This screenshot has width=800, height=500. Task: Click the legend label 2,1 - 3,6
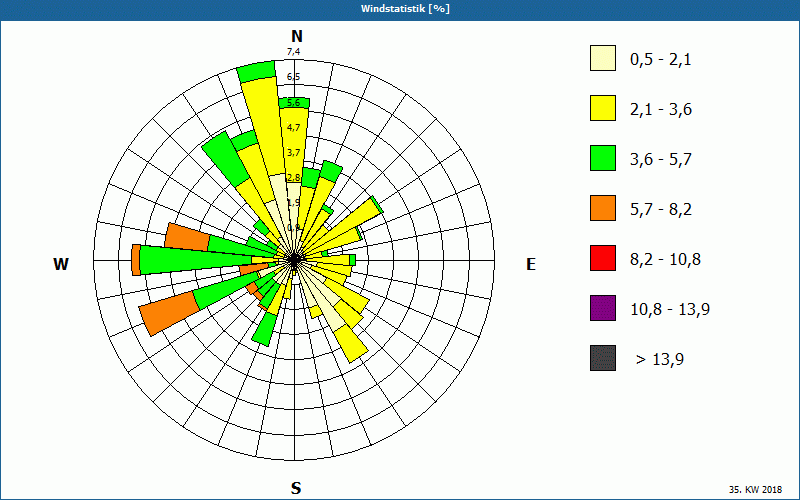coord(661,110)
